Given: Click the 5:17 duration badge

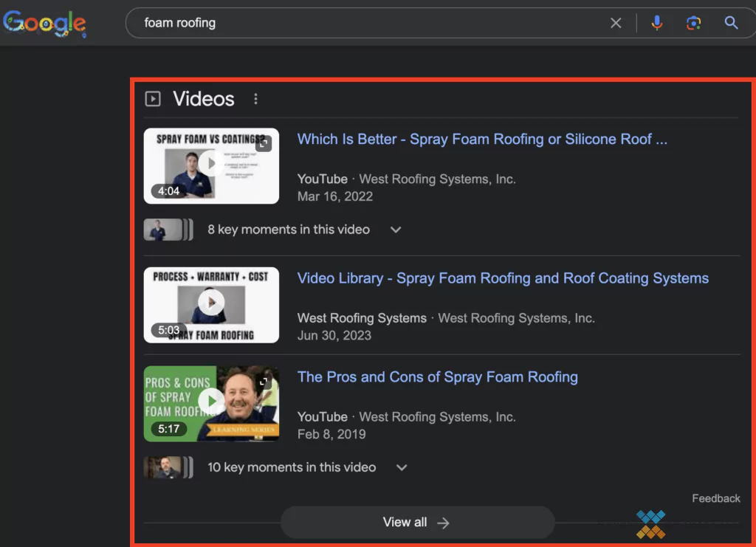Looking at the screenshot, I should pyautogui.click(x=169, y=429).
